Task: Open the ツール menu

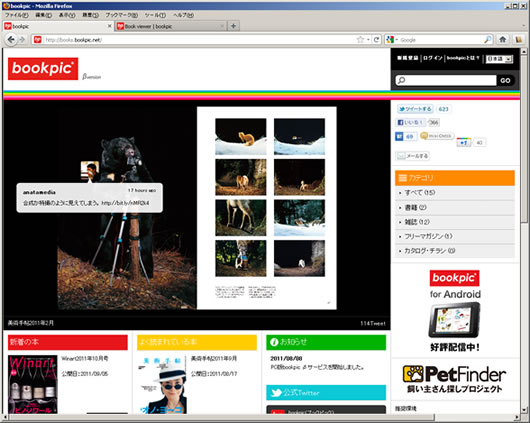Action: coord(155,15)
